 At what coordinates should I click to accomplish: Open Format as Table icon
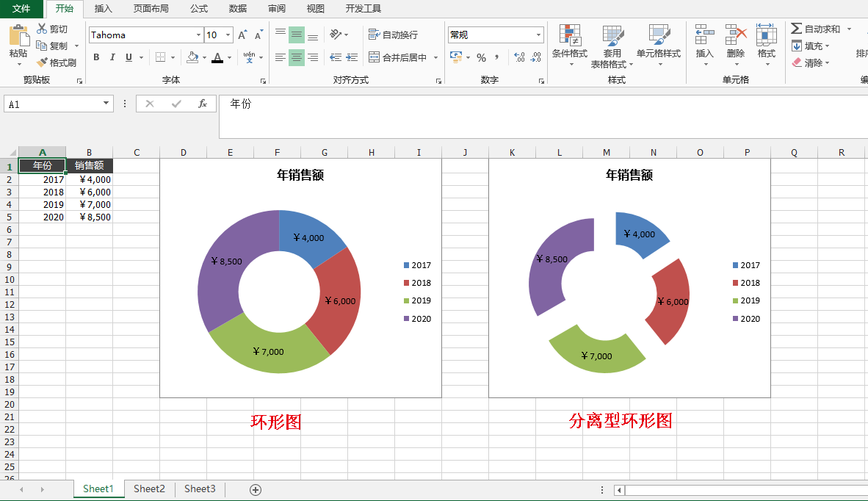point(612,35)
